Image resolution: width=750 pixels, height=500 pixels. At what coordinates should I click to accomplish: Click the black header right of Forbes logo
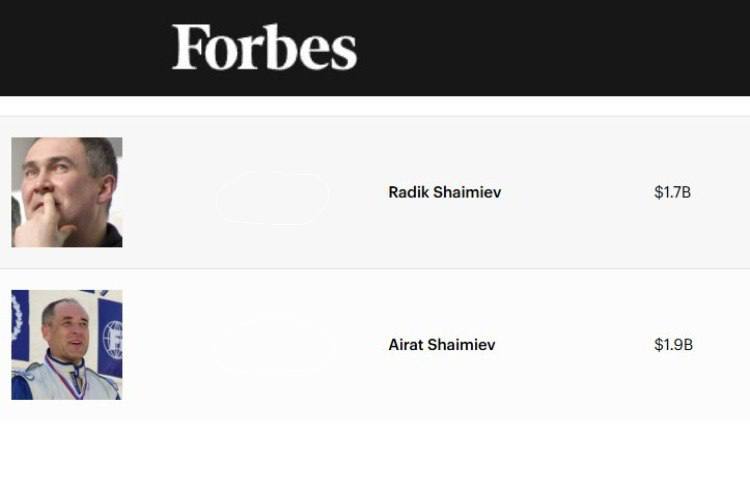[550, 48]
